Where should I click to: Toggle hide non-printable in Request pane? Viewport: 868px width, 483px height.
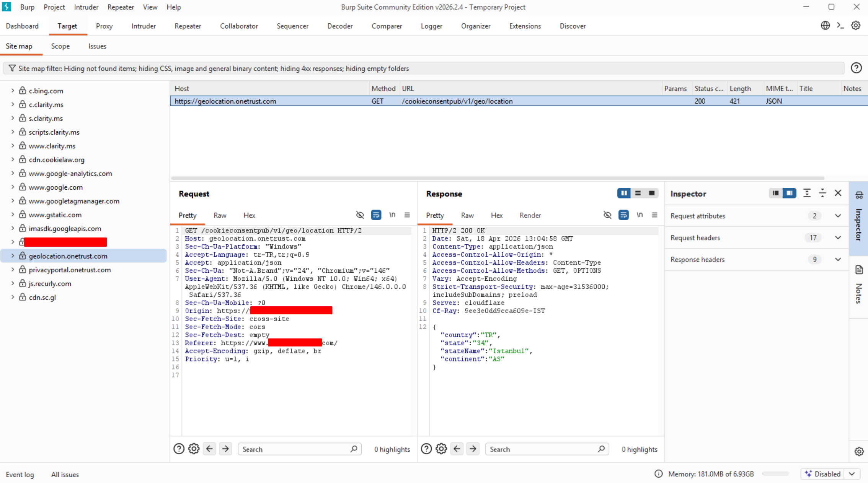[360, 215]
